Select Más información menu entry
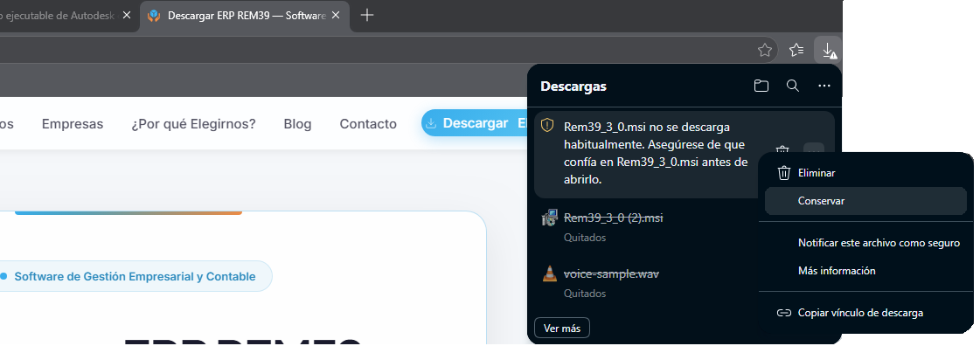The width and height of the screenshot is (980, 346). point(865,271)
